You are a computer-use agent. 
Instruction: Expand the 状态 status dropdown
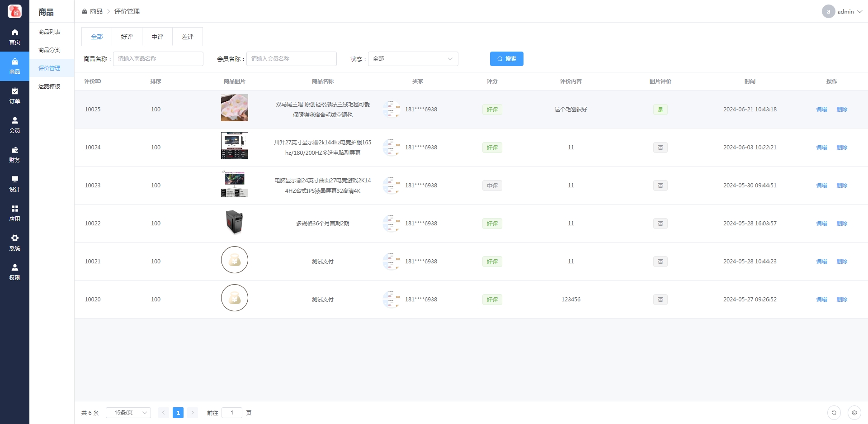click(x=413, y=59)
